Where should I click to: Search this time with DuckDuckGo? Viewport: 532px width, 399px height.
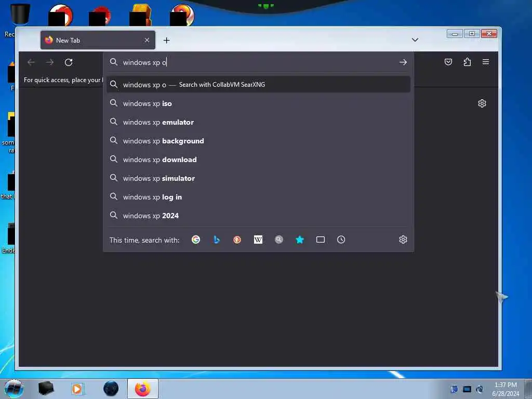[x=237, y=240]
